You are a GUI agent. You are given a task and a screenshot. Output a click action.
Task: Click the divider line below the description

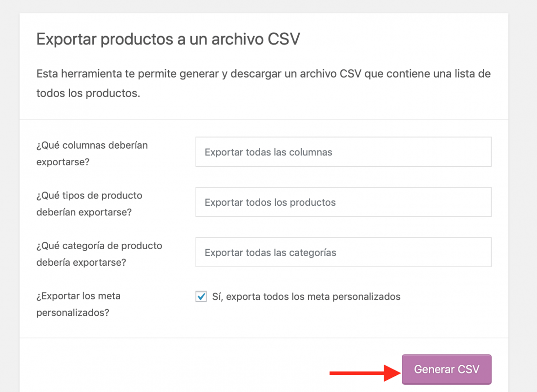pos(264,120)
